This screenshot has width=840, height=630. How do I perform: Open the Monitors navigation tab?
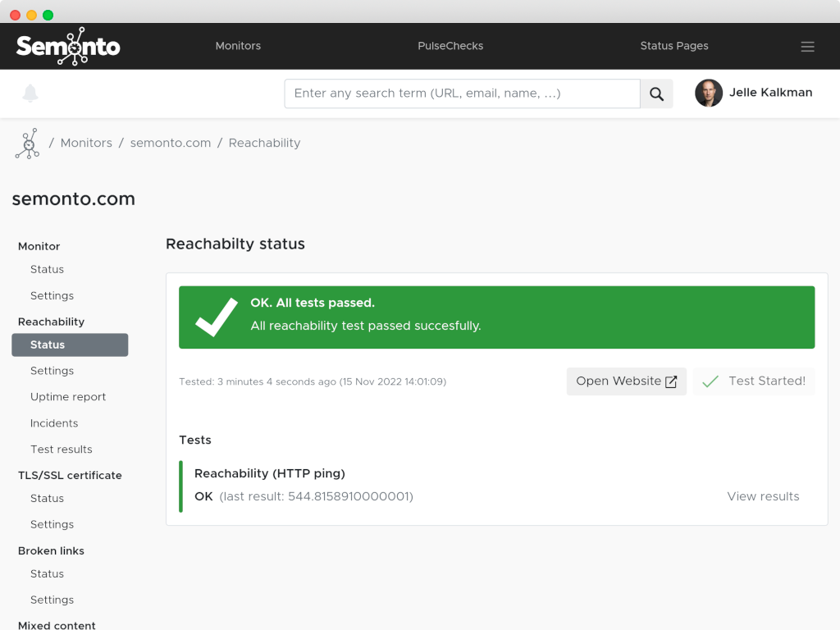pos(238,46)
